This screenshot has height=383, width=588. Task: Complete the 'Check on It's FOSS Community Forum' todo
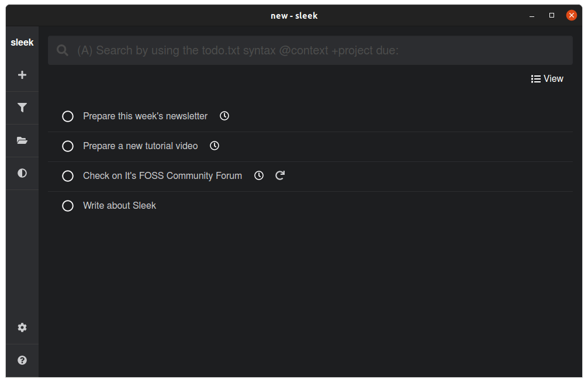[68, 175]
